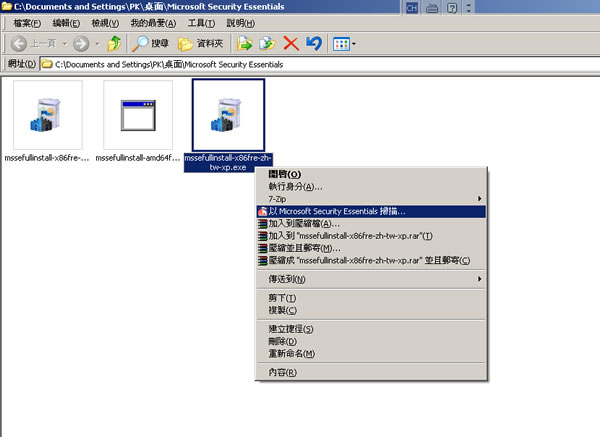Select the first mssefullinstall-x86fre file thumbnail

(x=48, y=115)
